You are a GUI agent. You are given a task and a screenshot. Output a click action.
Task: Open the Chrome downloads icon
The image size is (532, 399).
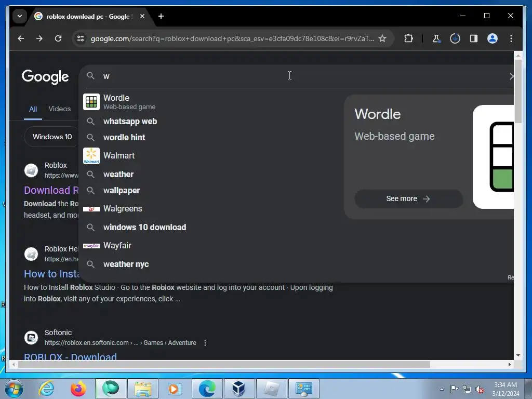point(455,38)
